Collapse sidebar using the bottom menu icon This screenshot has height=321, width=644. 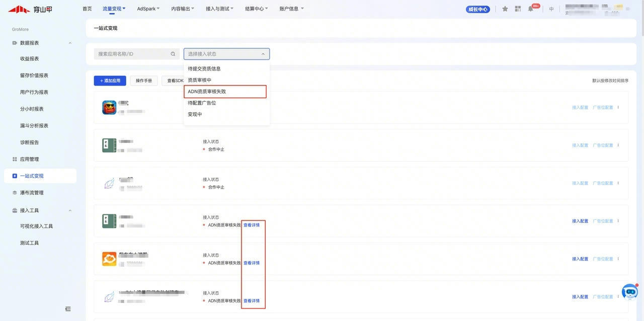(x=68, y=308)
